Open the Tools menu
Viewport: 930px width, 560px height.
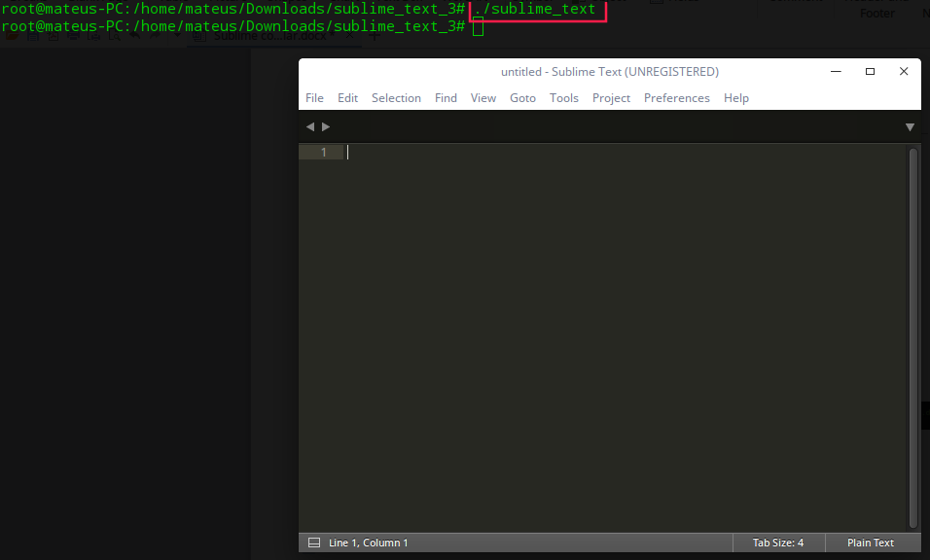point(563,98)
